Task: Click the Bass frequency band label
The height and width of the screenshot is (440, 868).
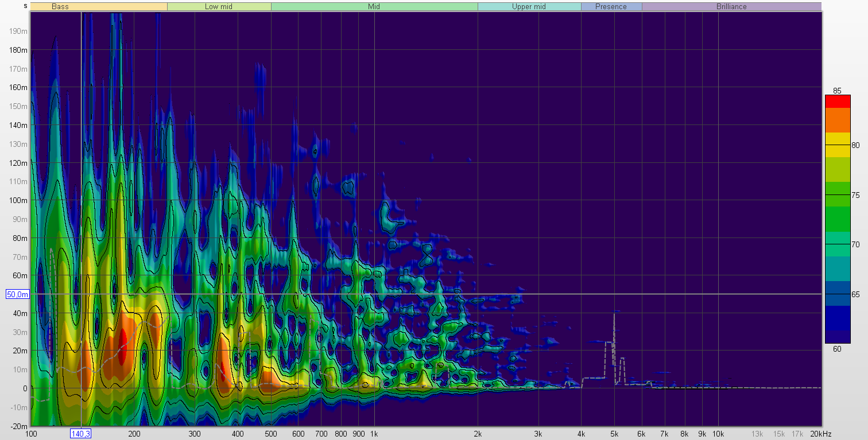Action: click(x=60, y=6)
